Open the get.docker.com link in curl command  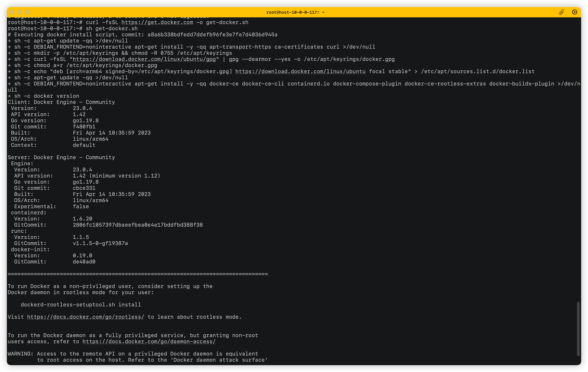157,22
